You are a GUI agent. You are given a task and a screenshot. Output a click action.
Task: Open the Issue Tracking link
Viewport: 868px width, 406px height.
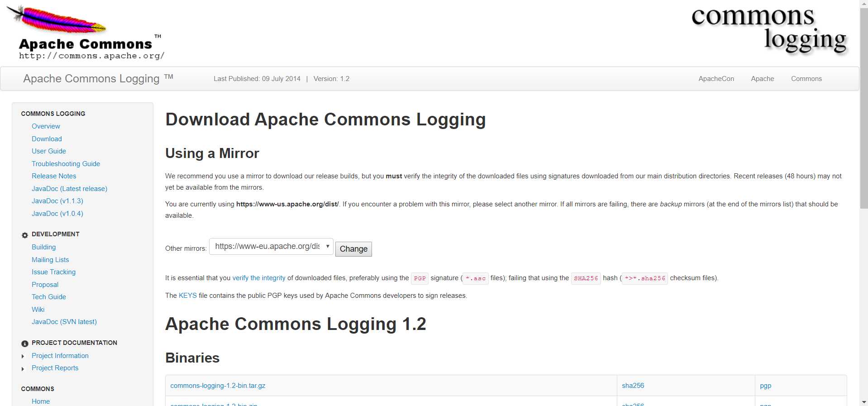pyautogui.click(x=53, y=272)
